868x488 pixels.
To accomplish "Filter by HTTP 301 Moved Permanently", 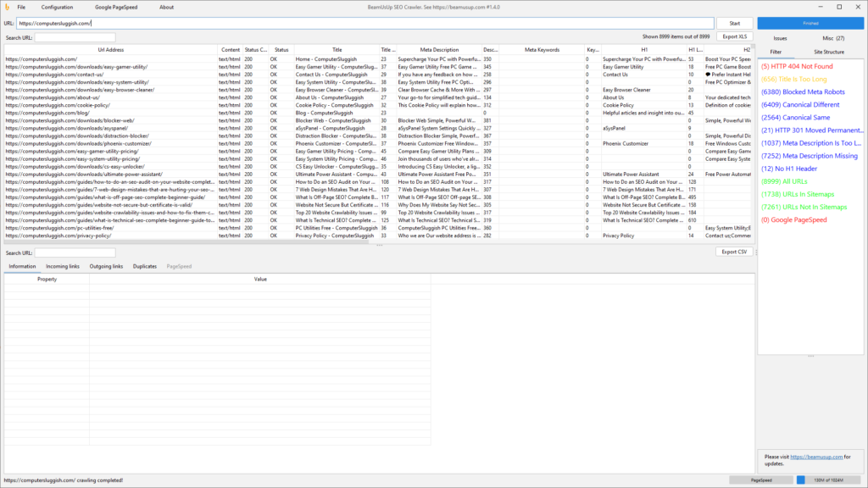I will (811, 130).
